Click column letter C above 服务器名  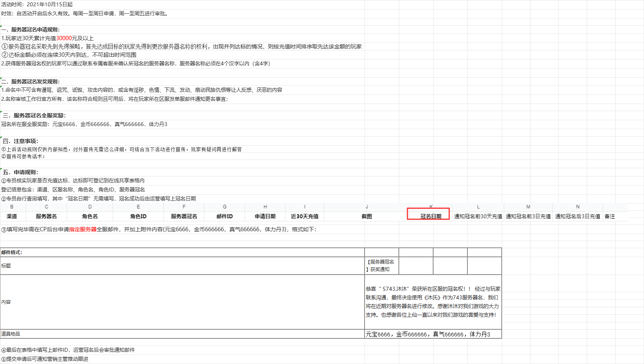tap(46, 207)
